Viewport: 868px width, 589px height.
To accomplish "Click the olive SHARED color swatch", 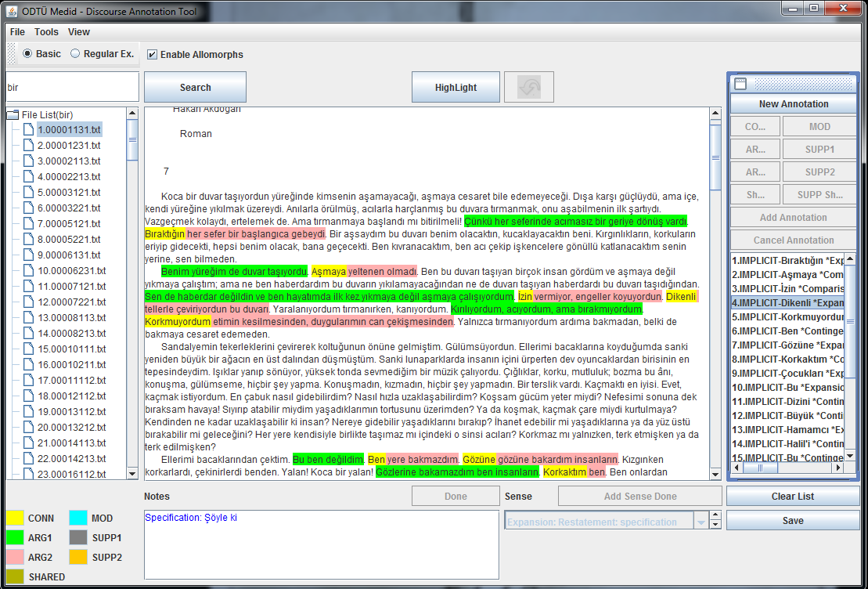I will coord(15,576).
